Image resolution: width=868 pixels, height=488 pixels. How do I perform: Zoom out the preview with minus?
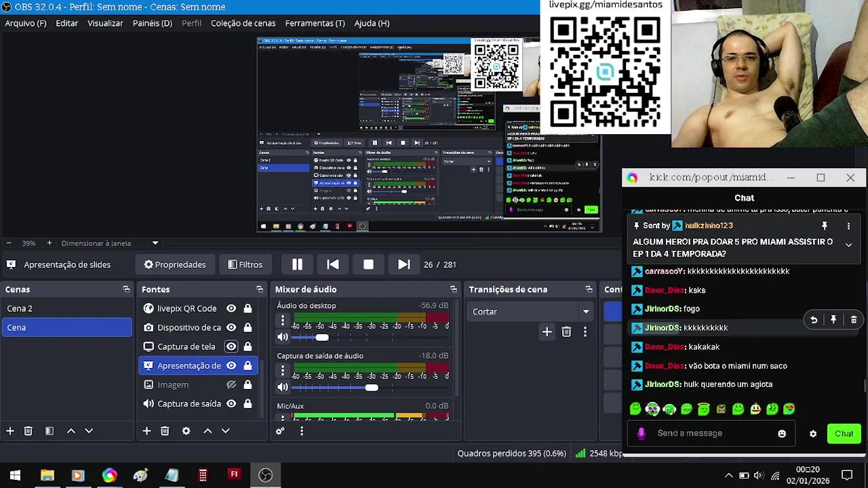[9, 243]
